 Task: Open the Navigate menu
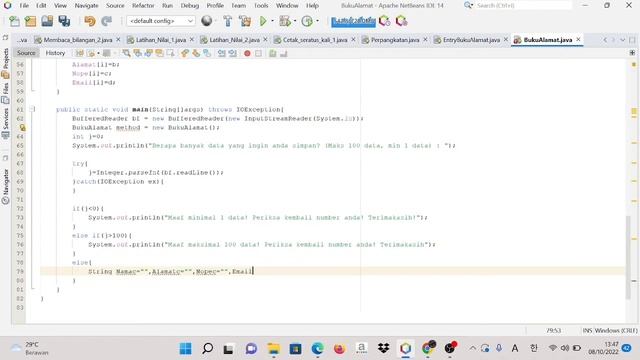point(87,6)
